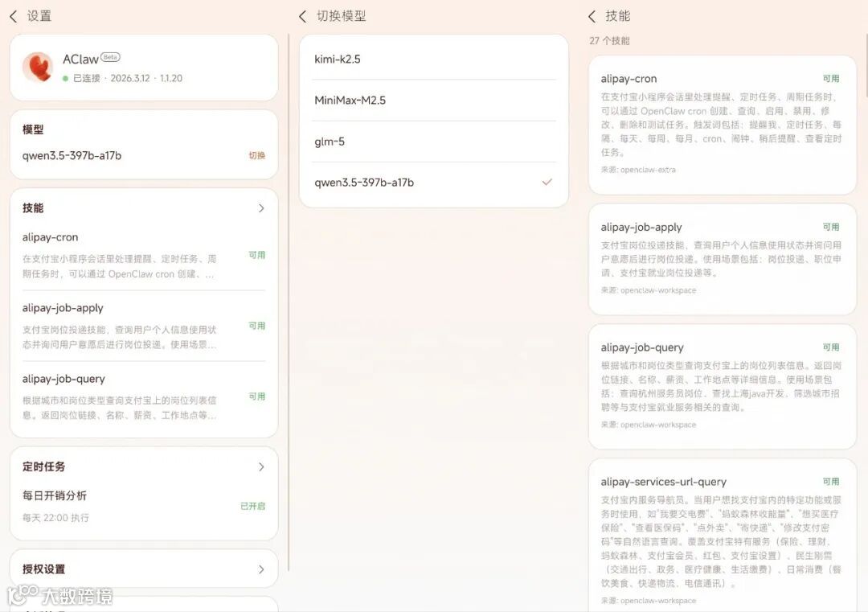Expand the 技能 section chevron
Image resolution: width=868 pixels, height=612 pixels.
pos(261,208)
